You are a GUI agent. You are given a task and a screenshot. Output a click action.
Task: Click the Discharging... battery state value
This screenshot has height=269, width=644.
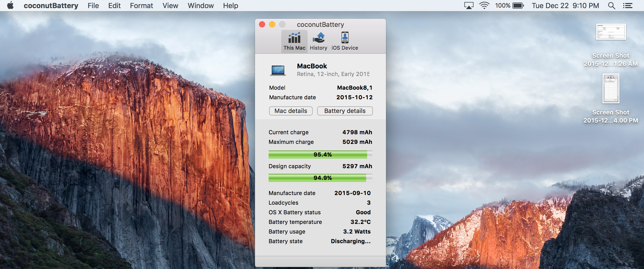tap(351, 241)
